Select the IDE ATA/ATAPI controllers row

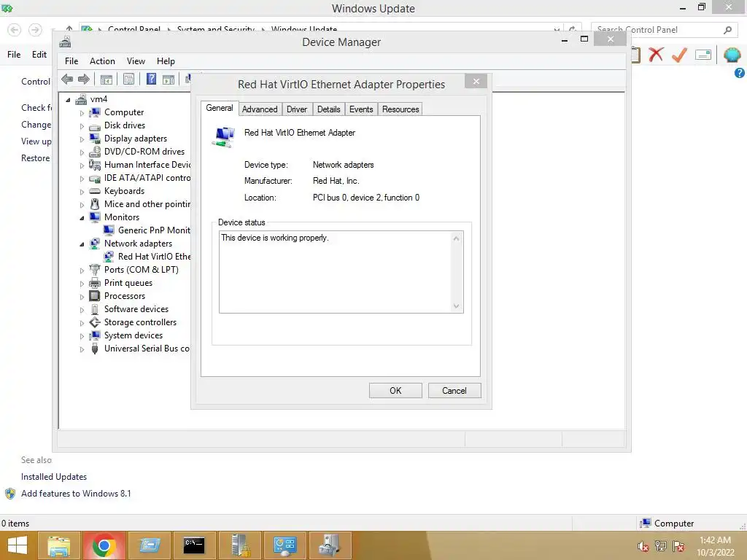coord(139,178)
